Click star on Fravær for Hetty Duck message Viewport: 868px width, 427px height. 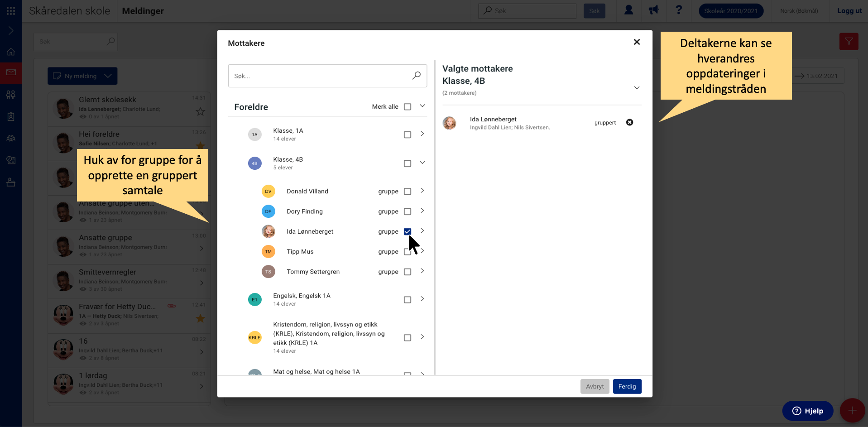(200, 318)
